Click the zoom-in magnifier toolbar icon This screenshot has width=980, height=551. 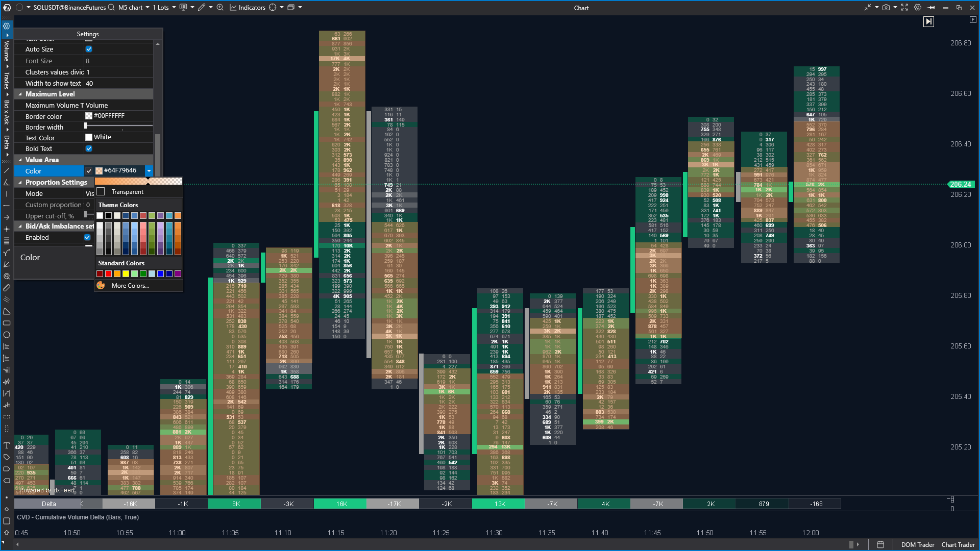pyautogui.click(x=220, y=8)
